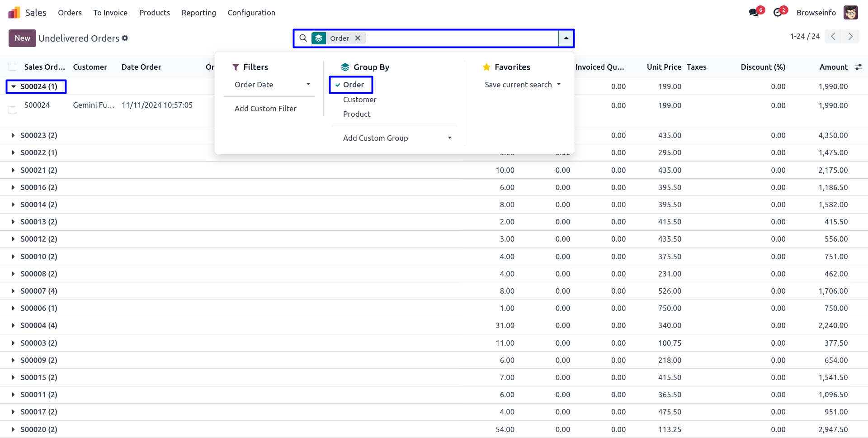Screen dimensions: 868x438
Task: Open the activities clock icon
Action: [778, 13]
